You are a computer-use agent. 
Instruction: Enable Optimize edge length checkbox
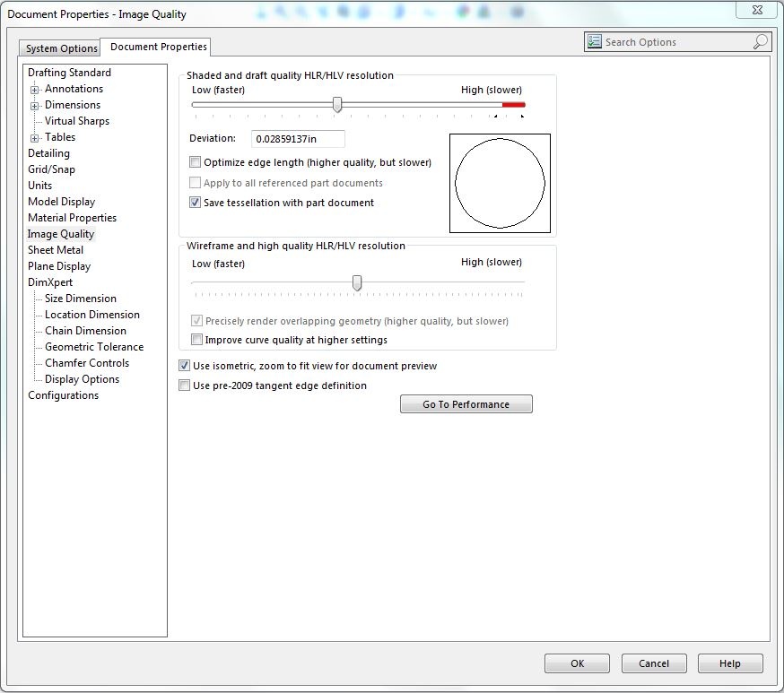click(195, 162)
